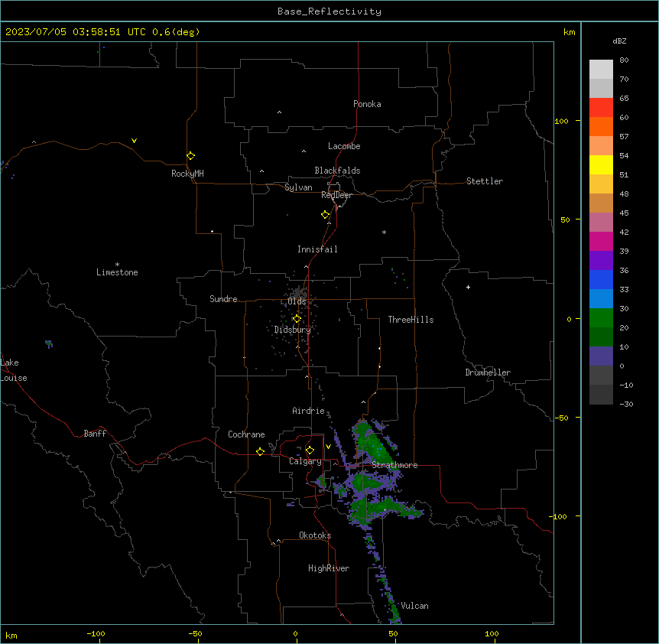Click the dBZ legend heading
659x644 pixels.
coord(619,41)
